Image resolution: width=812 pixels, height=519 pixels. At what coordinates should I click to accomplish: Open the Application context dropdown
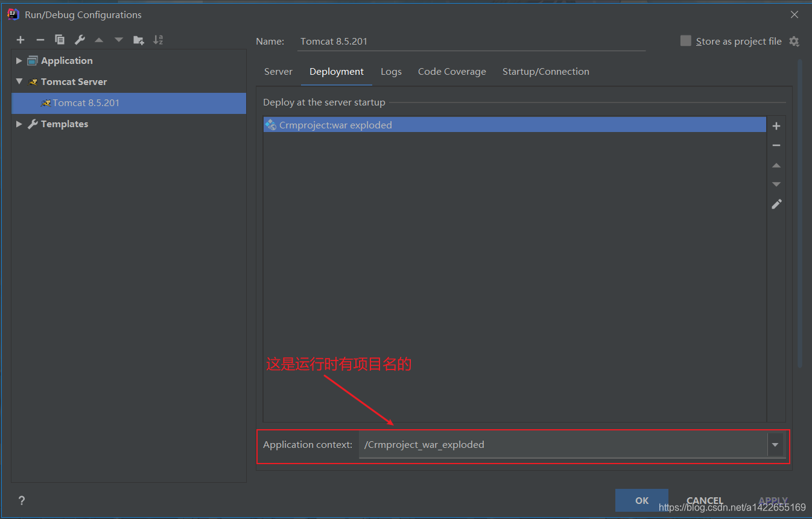(775, 445)
